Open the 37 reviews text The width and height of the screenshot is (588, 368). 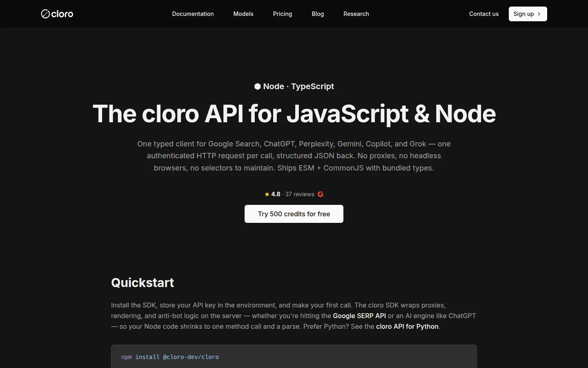click(300, 194)
